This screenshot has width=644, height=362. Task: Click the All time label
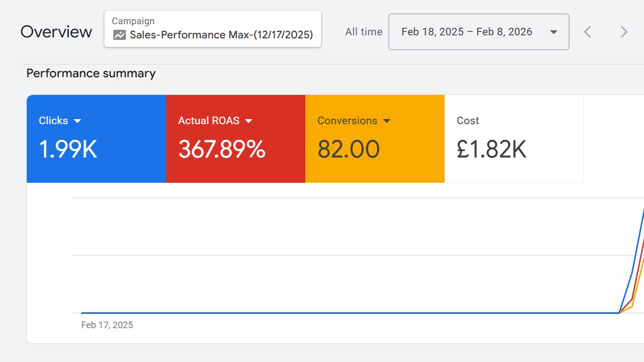tap(363, 32)
